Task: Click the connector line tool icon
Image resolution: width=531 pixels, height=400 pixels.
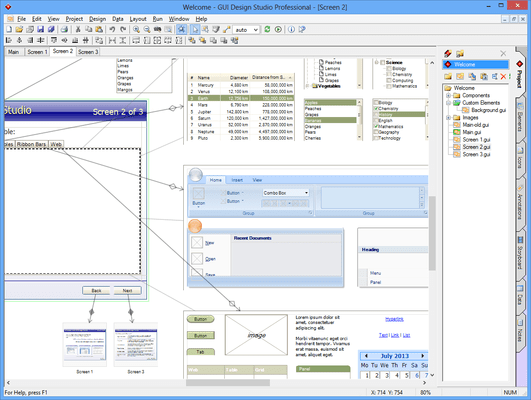Action: click(x=227, y=29)
